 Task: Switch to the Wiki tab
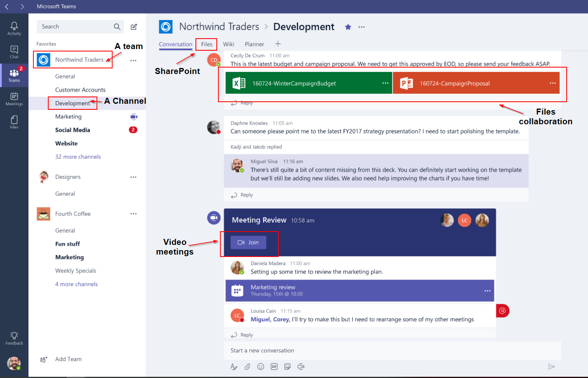click(x=228, y=44)
